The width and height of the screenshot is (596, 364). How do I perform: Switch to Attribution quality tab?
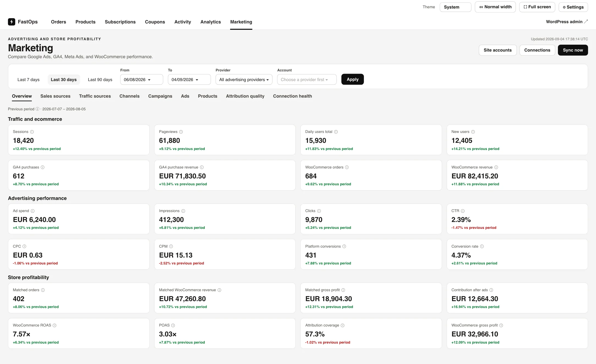tap(245, 96)
